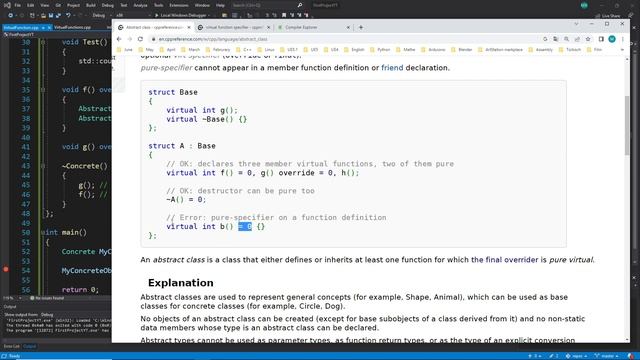Screen dimensions: 640x360
Task: Click the bookmark toolbar icon in Visual Studio
Action: (284, 16)
